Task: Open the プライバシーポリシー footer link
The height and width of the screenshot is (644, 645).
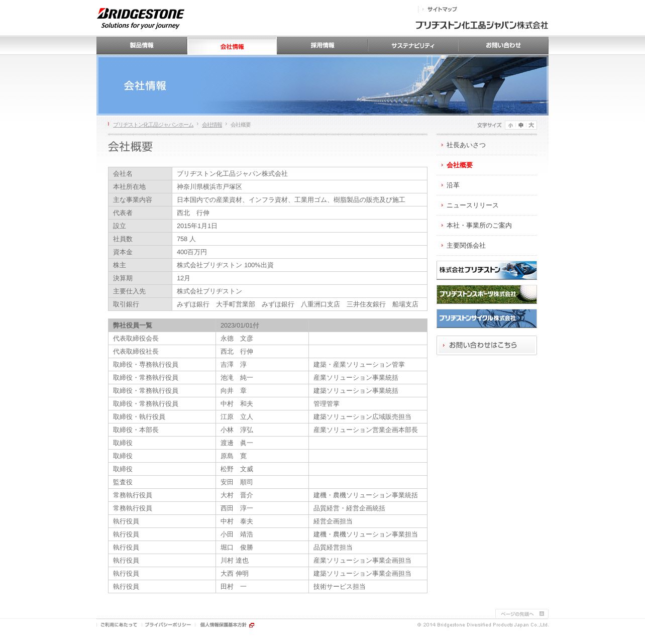Action: coord(168,625)
